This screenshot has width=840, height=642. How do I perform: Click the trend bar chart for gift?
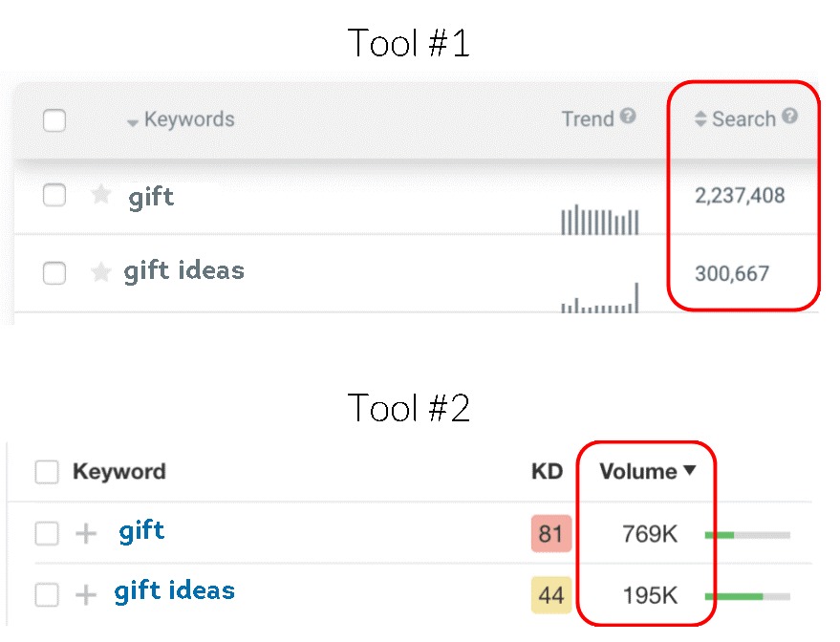(x=599, y=222)
